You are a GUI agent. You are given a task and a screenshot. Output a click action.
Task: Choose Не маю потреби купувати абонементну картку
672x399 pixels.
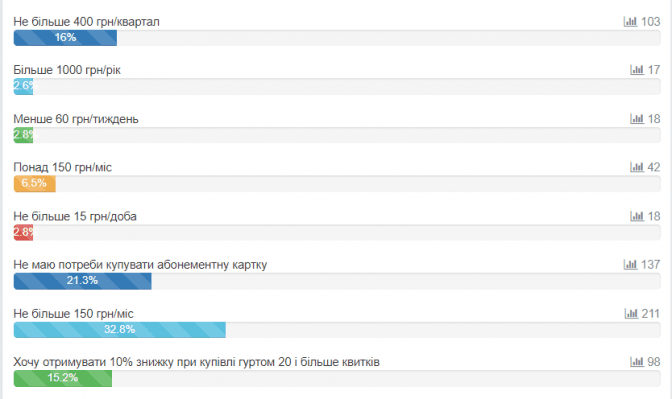pos(140,265)
